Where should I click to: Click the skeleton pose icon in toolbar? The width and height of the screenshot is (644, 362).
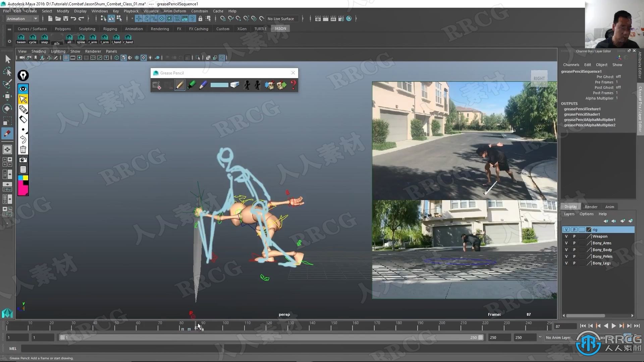247,85
